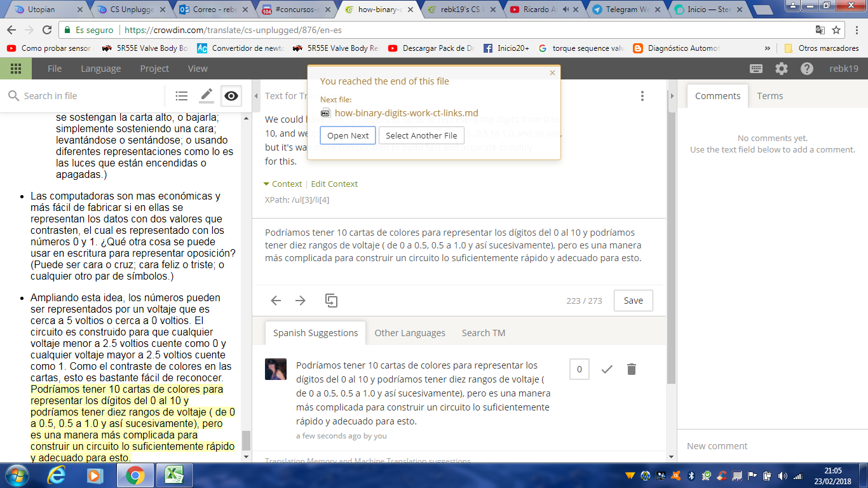Switch to the string list view icon
This screenshot has height=488, width=868.
click(x=182, y=96)
